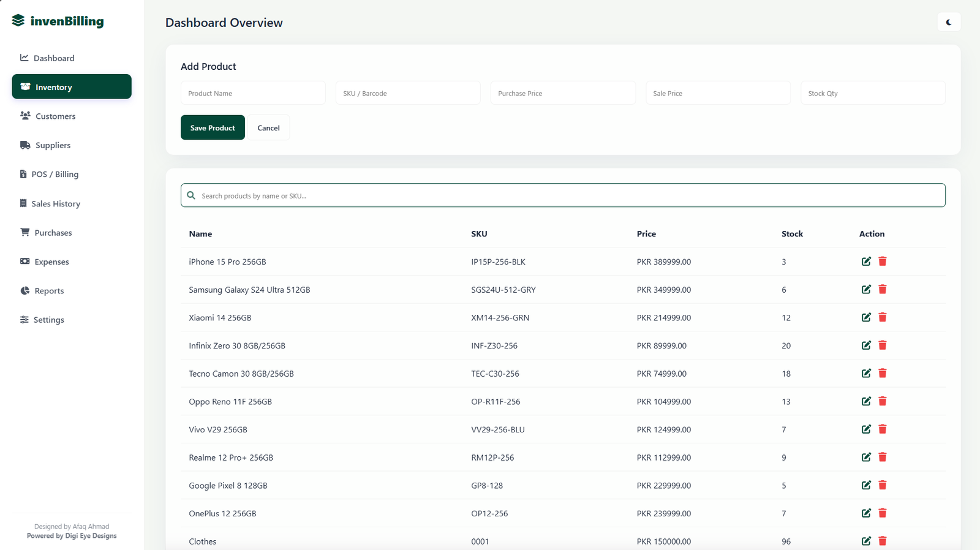Click the product search box
The image size is (980, 550).
coord(563,195)
